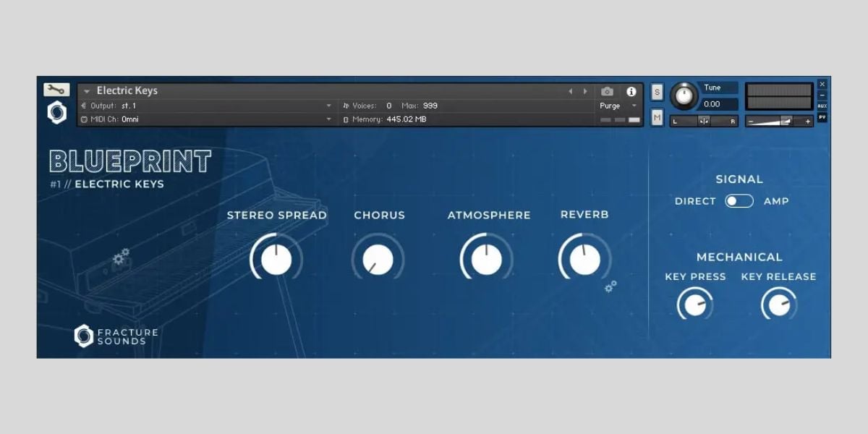Click the Tune knob in the header
The image size is (868, 434).
[684, 96]
